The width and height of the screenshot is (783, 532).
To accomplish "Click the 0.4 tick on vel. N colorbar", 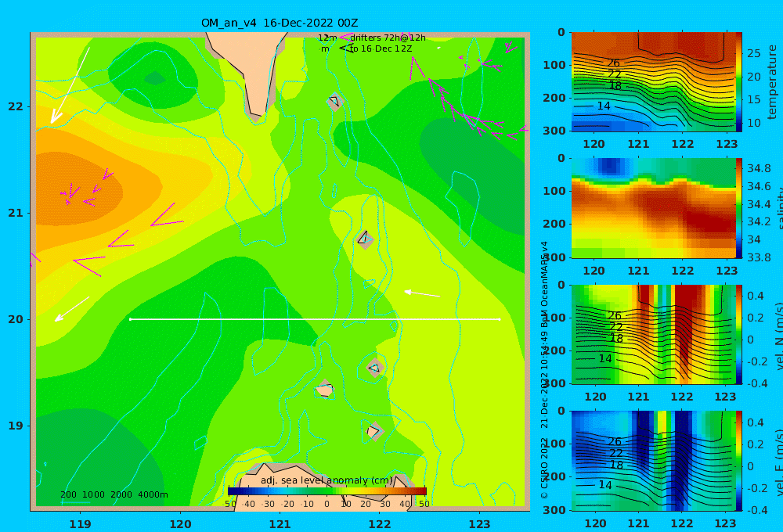I will [756, 296].
